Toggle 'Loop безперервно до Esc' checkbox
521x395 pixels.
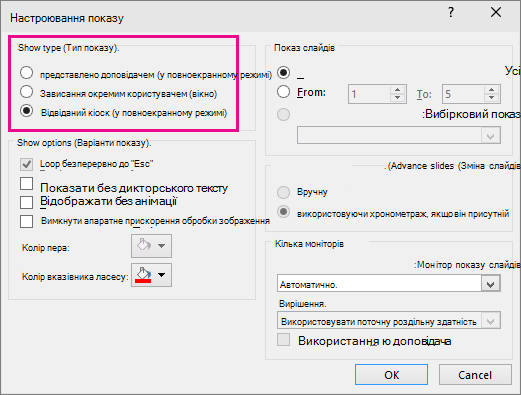click(26, 164)
